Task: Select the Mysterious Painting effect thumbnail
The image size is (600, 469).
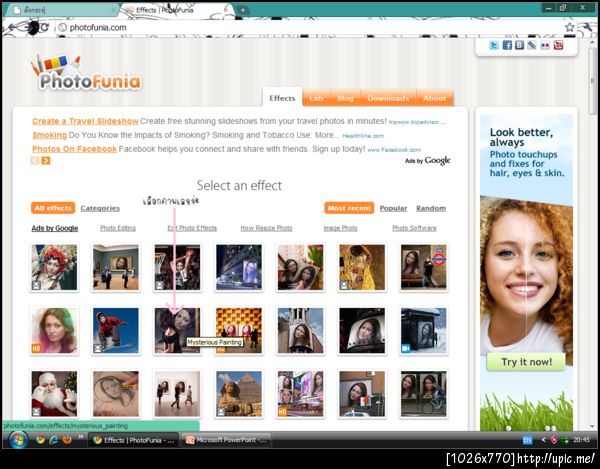Action: point(177,330)
